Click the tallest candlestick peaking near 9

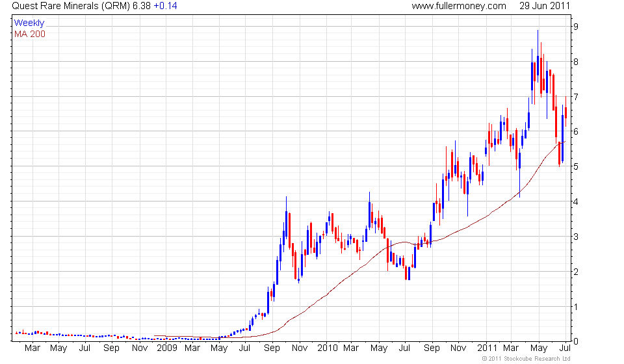[x=538, y=57]
